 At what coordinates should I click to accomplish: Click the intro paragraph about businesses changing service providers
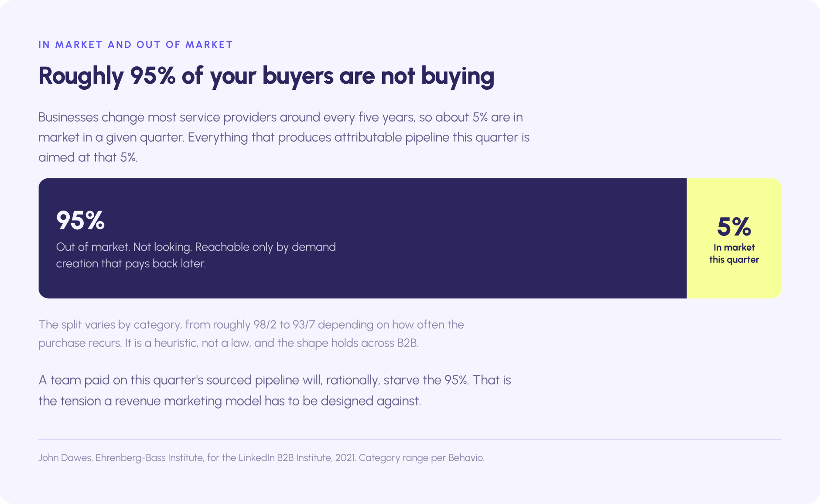coord(284,137)
